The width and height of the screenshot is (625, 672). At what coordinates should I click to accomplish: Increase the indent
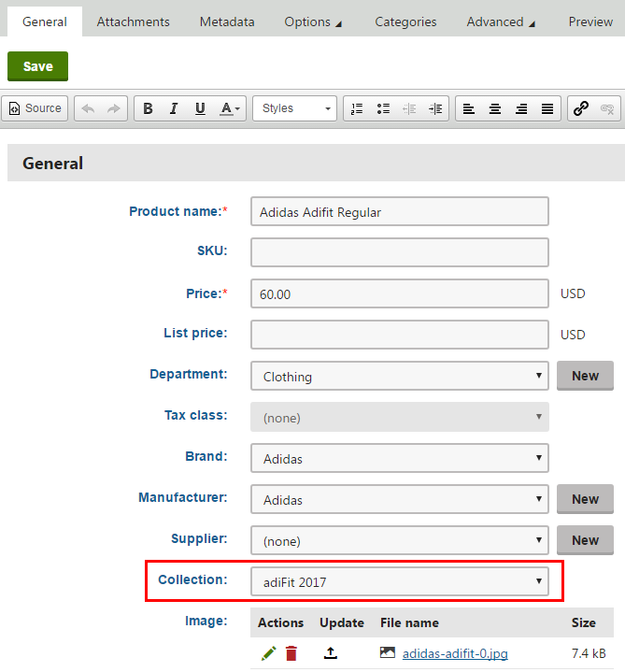(x=435, y=108)
